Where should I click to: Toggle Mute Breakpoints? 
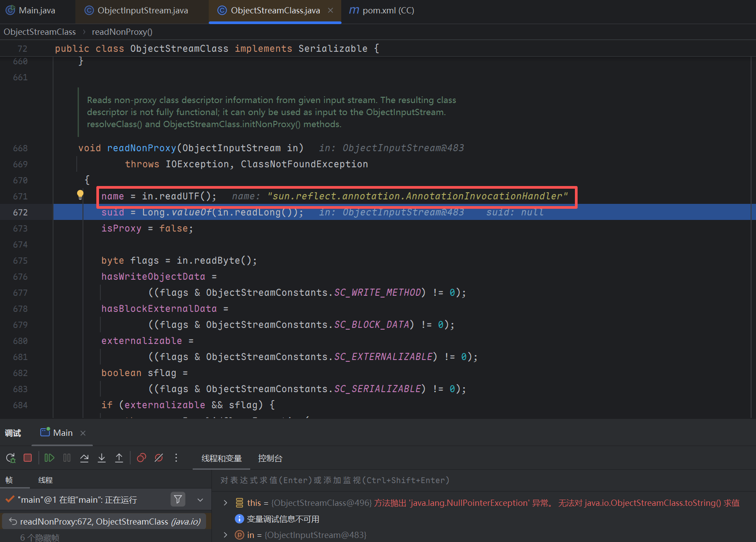click(159, 458)
